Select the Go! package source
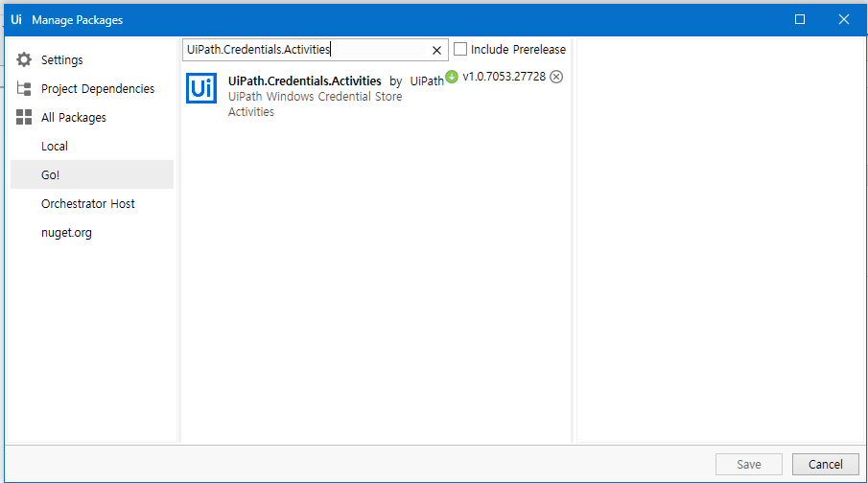The width and height of the screenshot is (868, 483). click(x=92, y=174)
